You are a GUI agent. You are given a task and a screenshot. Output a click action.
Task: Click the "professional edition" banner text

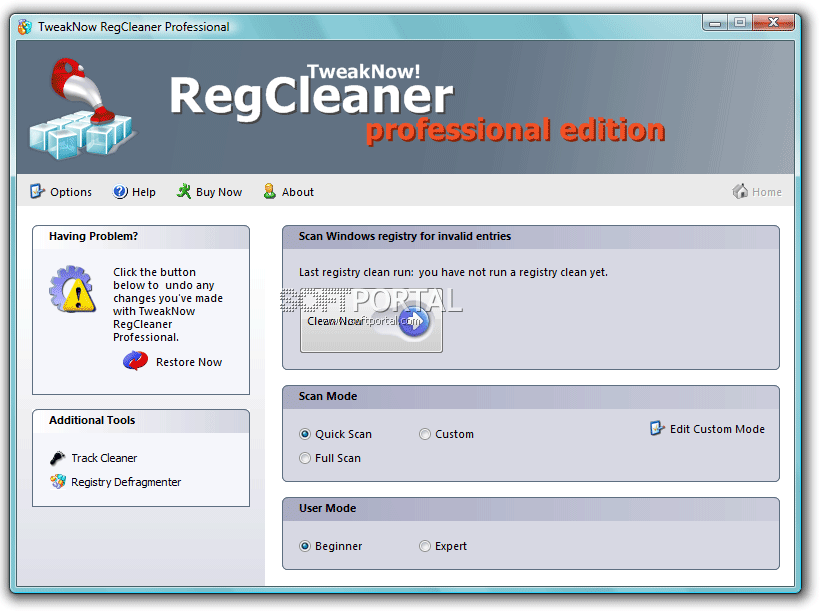point(516,130)
